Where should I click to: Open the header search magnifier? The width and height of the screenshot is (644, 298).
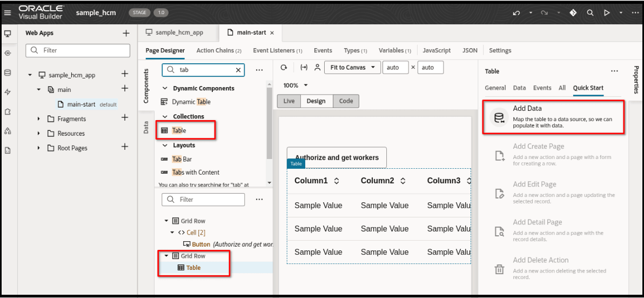(x=590, y=13)
